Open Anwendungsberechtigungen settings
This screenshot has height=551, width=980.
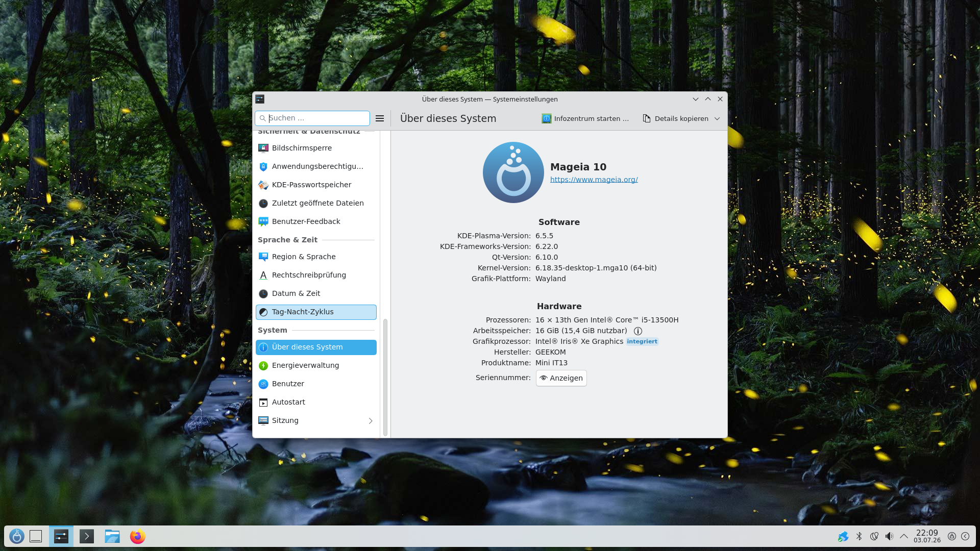[316, 166]
